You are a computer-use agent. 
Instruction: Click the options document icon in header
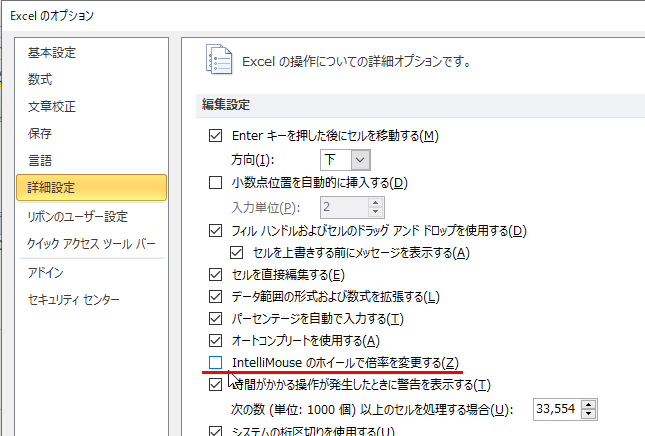(x=219, y=60)
